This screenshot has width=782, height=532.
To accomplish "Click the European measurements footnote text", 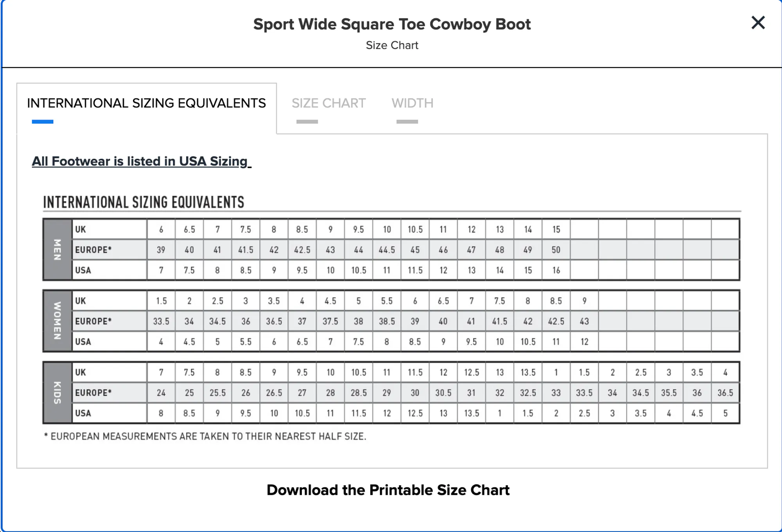I will [205, 436].
